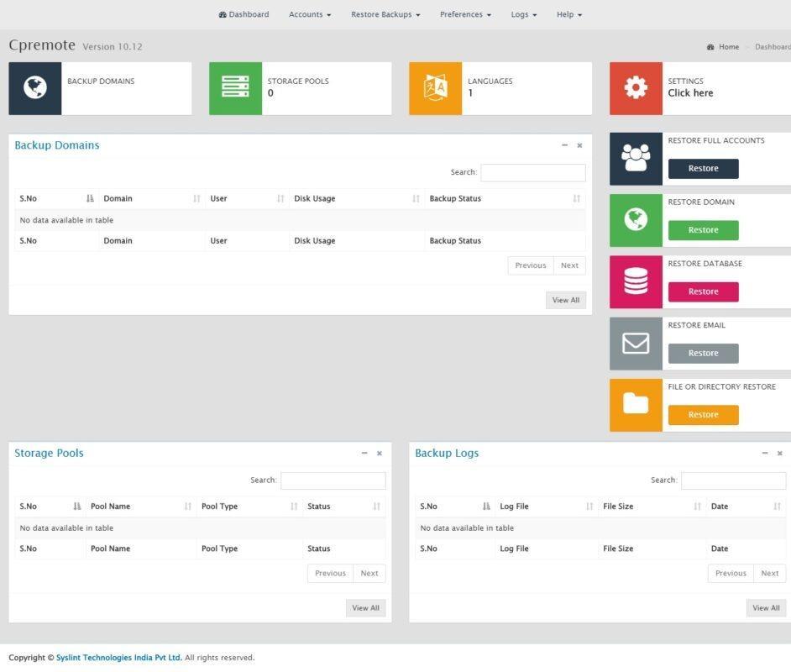Click View All in Storage Pools panel
791x672 pixels.
tap(366, 608)
